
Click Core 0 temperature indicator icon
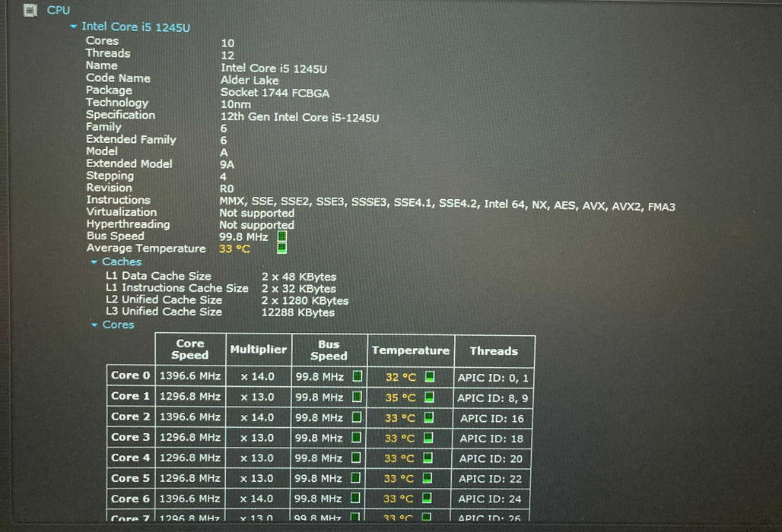point(429,377)
